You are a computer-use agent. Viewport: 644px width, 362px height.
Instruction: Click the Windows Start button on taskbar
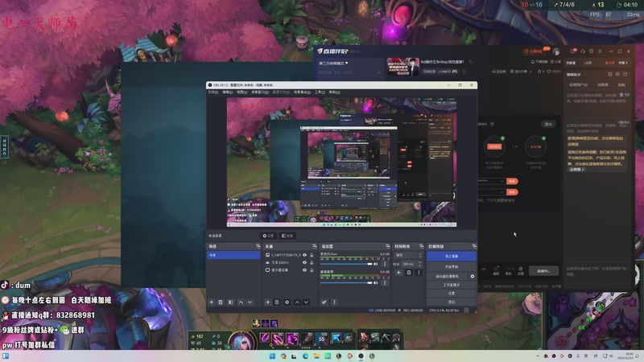click(x=271, y=356)
